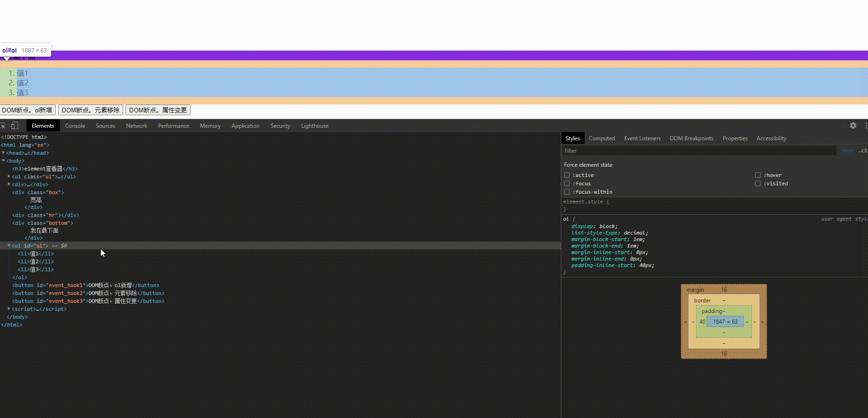Image resolution: width=868 pixels, height=418 pixels.
Task: Click the "DOM断点。属性变更" page button
Action: click(158, 110)
